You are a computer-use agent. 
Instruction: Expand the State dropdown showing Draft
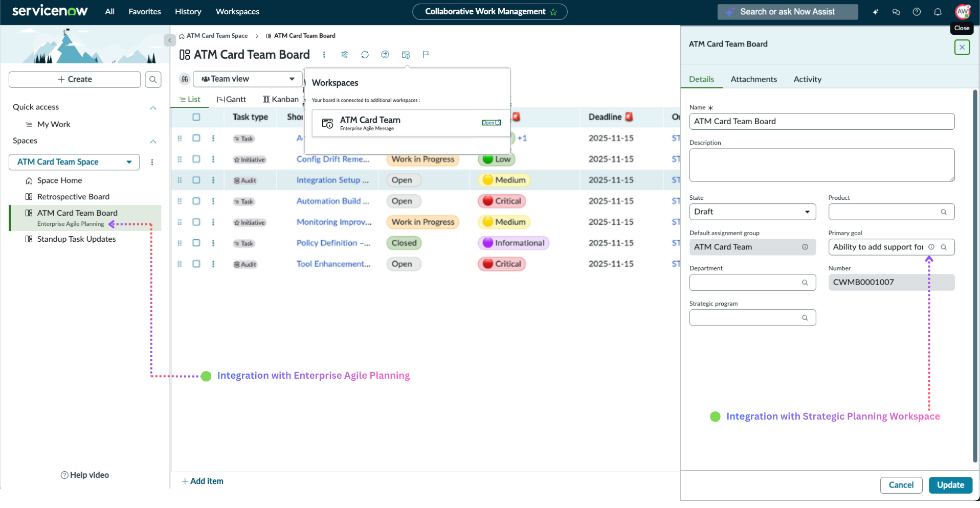click(752, 212)
